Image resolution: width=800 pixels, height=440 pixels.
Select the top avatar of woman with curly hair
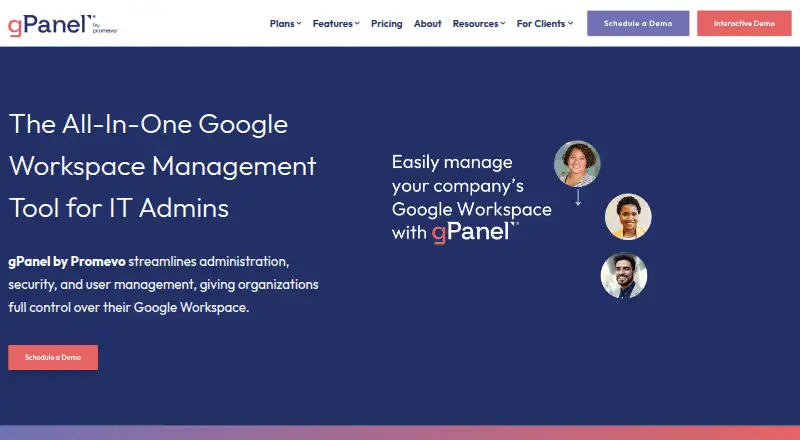(x=577, y=164)
